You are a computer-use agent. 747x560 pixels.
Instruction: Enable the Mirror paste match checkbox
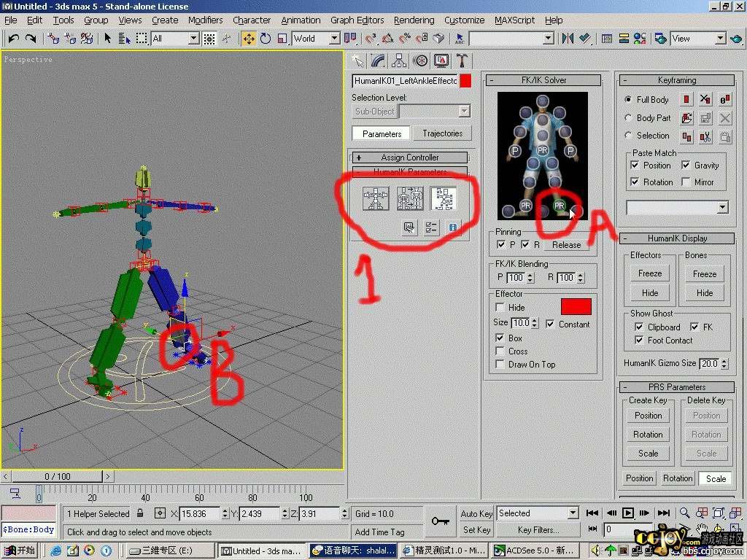[x=686, y=182]
